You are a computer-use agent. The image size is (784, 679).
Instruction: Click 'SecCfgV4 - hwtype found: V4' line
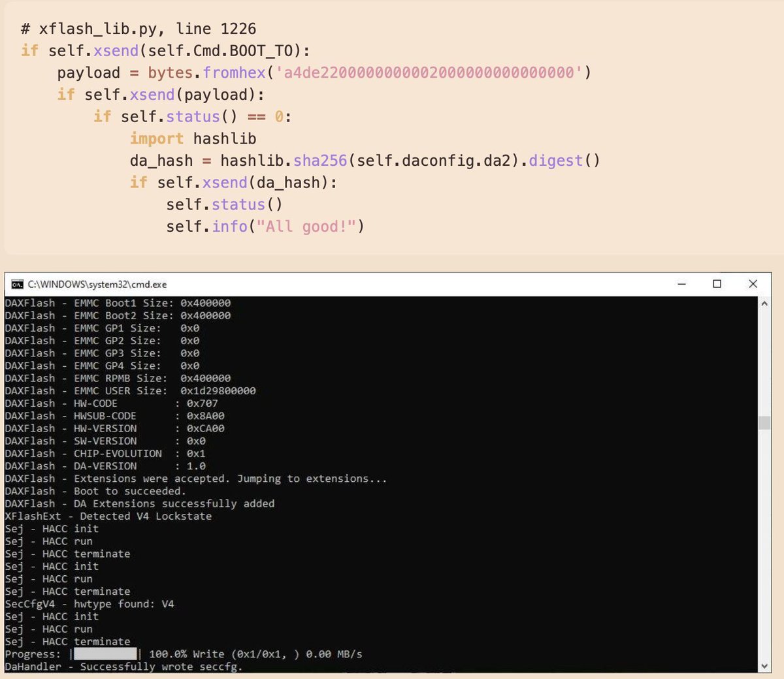pyautogui.click(x=90, y=604)
